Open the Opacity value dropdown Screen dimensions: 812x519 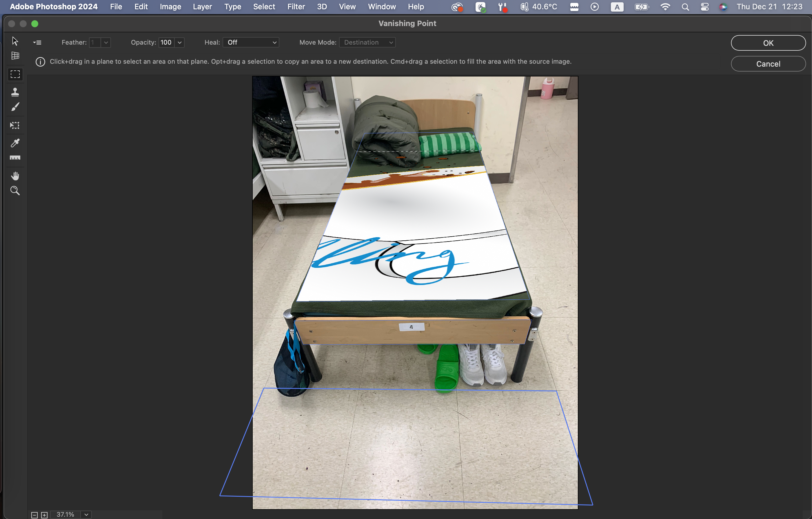point(180,43)
